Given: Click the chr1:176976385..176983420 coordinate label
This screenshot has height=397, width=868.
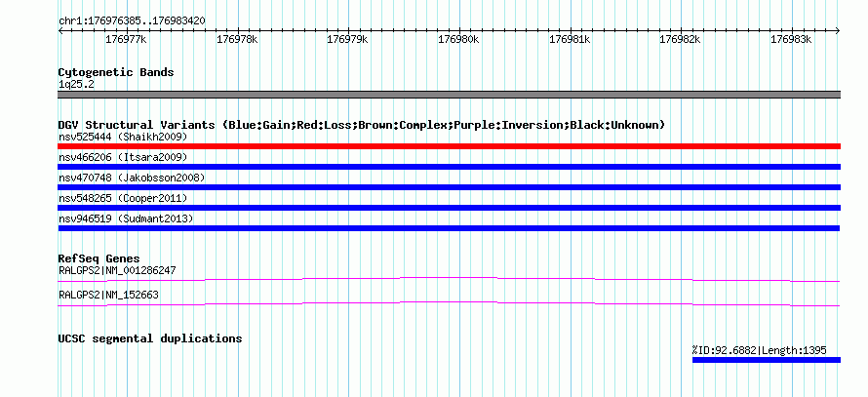Looking at the screenshot, I should coord(132,21).
